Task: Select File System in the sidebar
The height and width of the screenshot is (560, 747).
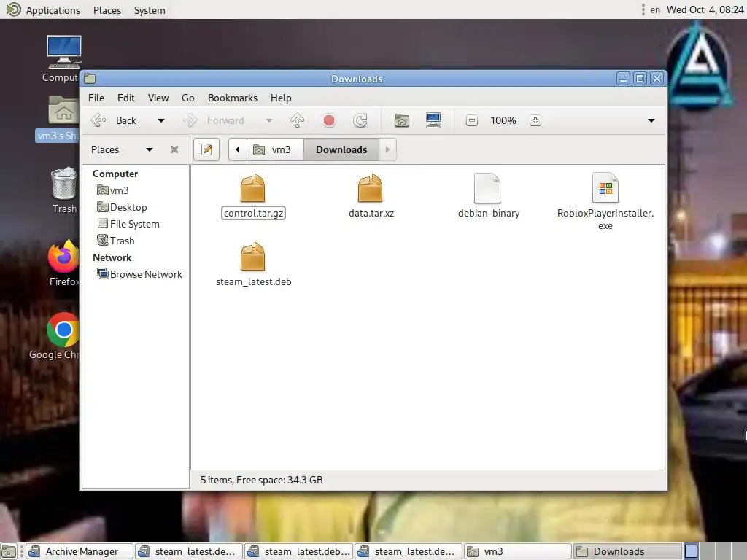Action: 128,224
